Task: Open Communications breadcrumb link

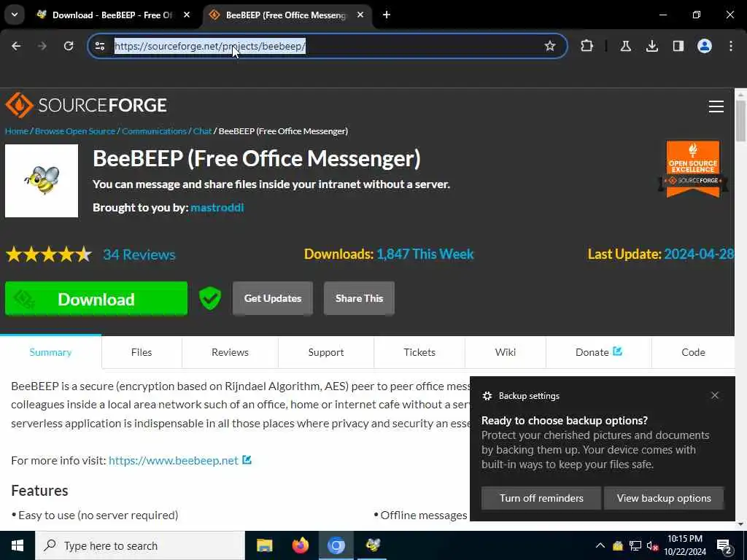Action: 154,131
